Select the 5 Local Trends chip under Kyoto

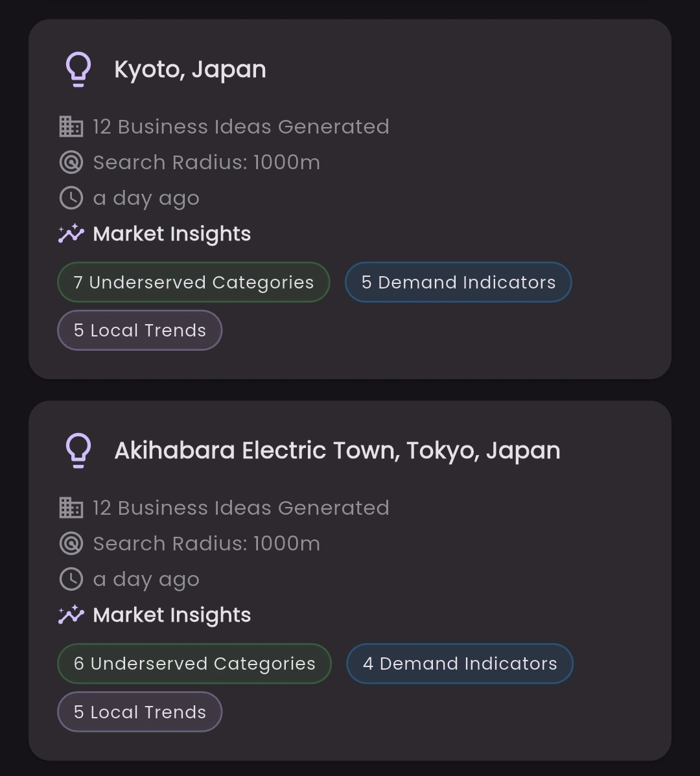pos(139,330)
